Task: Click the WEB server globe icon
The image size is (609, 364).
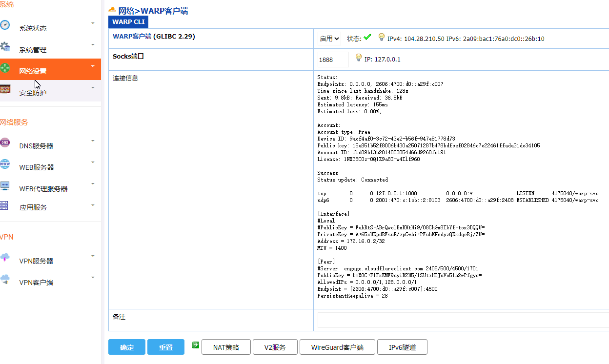Action: [x=4, y=164]
